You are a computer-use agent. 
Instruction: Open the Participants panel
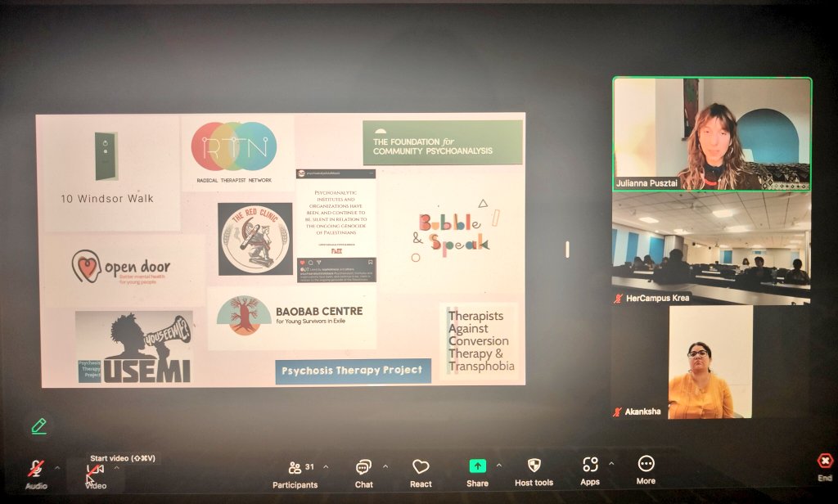click(295, 474)
